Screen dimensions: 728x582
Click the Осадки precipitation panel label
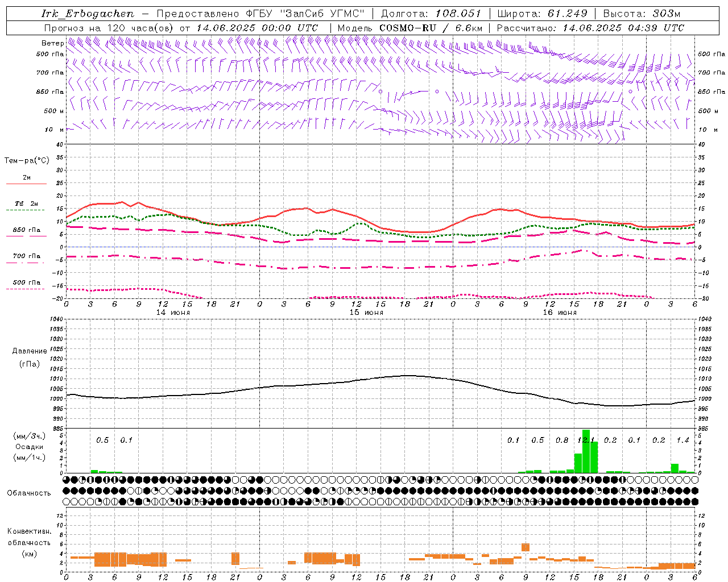pyautogui.click(x=29, y=447)
